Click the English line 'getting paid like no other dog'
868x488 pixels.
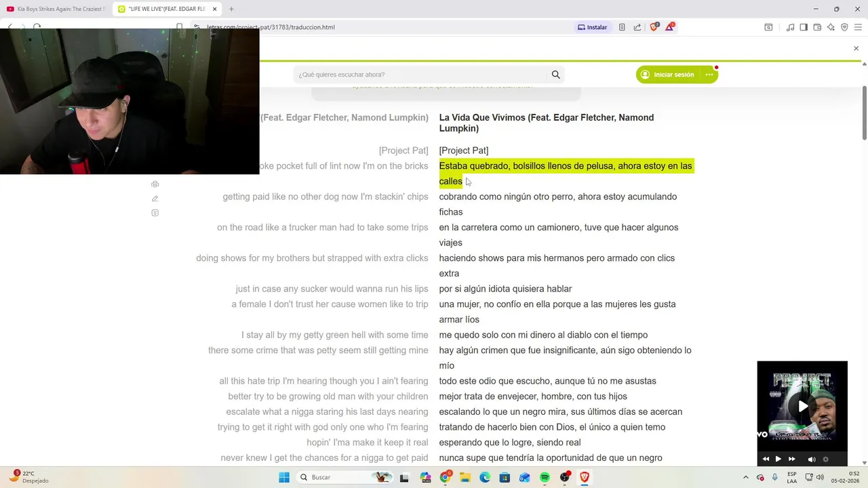[x=325, y=197]
